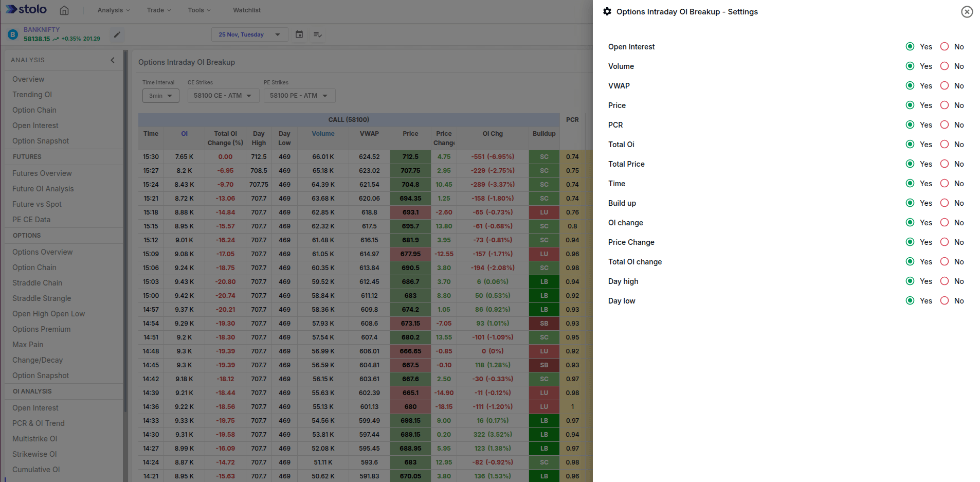Collapse the Analysis sidebar with chevron
The height and width of the screenshot is (482, 980).
pyautogui.click(x=113, y=60)
